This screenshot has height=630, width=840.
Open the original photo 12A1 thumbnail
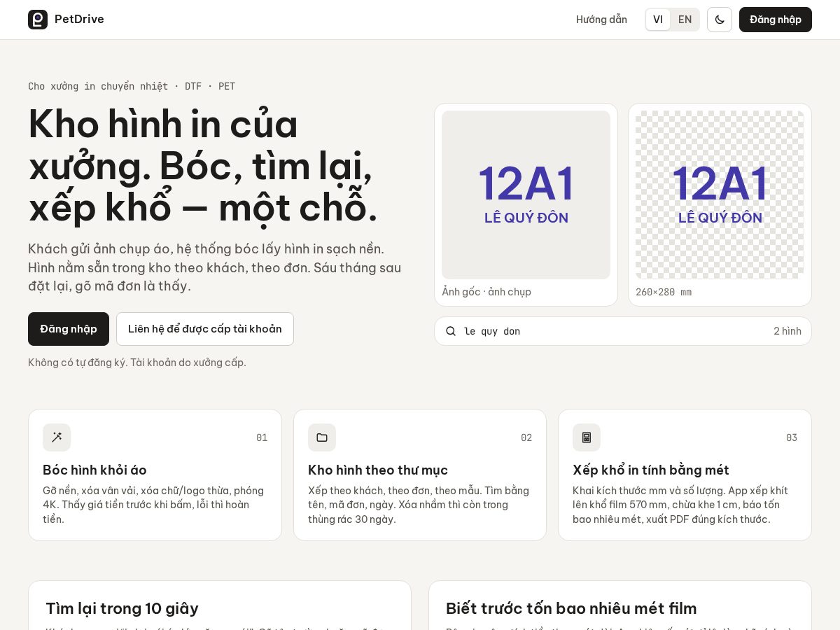(x=526, y=195)
